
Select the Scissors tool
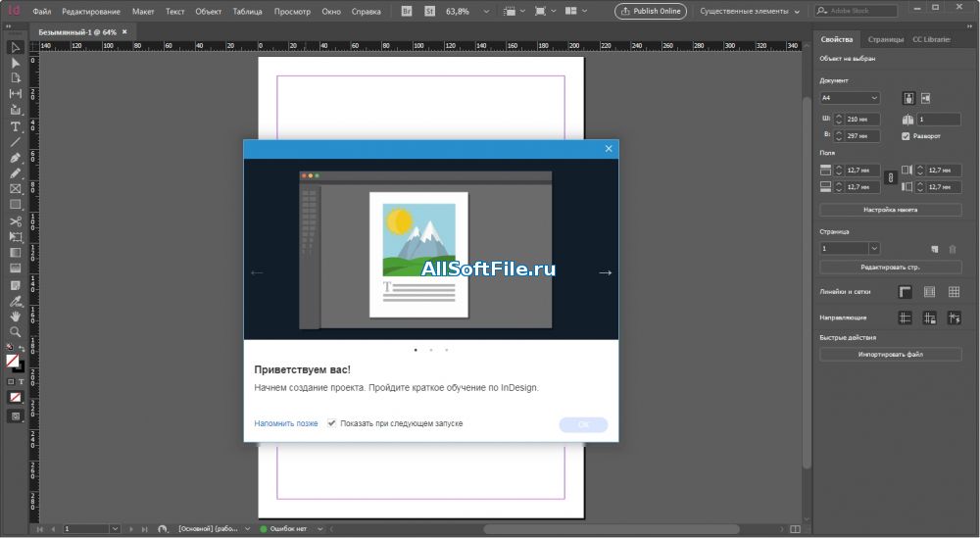point(16,220)
